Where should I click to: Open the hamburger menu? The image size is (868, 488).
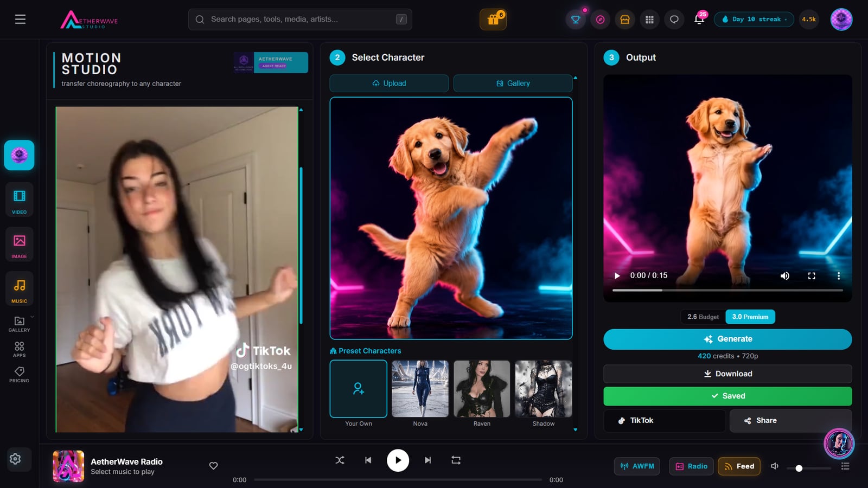20,19
